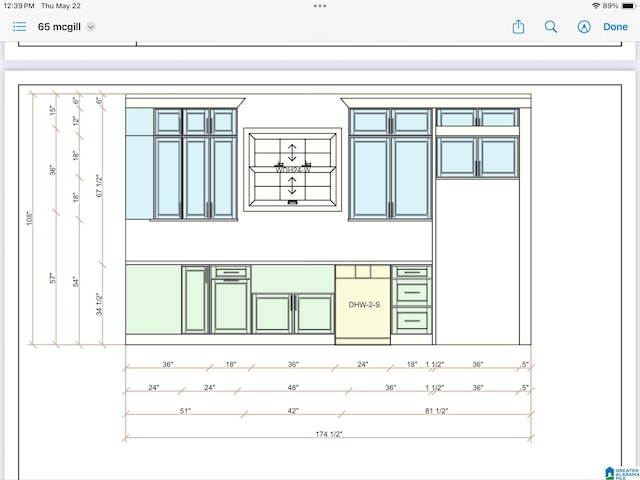Expand the 65 mcgill title dropdown
Screen dimensions: 640x480
pos(91,27)
